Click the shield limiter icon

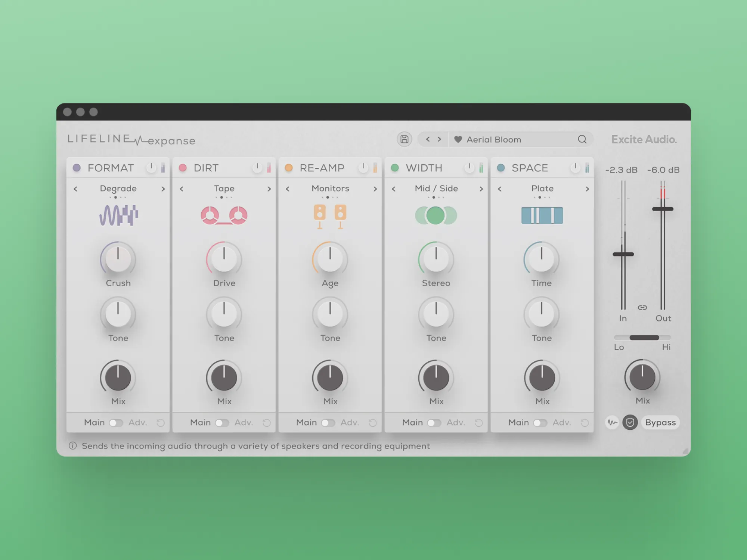630,423
